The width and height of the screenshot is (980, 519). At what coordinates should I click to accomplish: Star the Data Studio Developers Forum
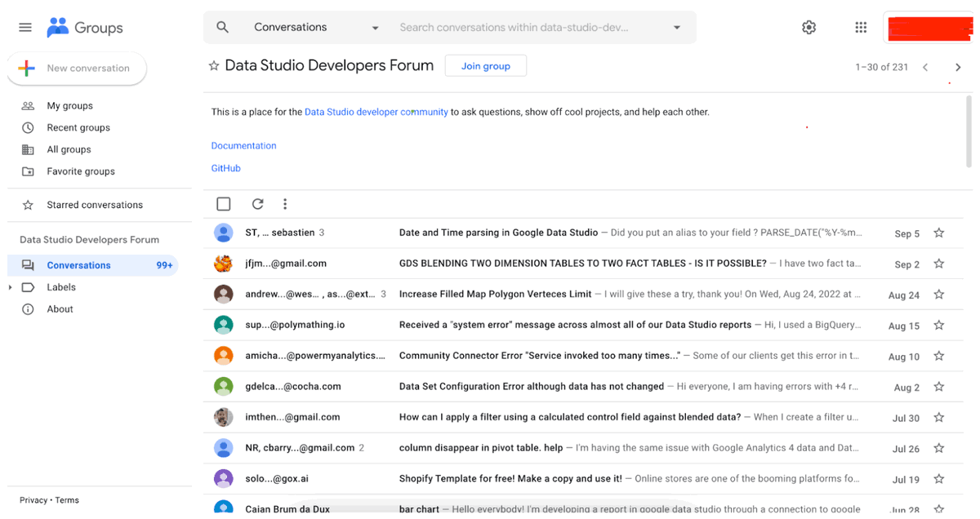[x=213, y=64]
